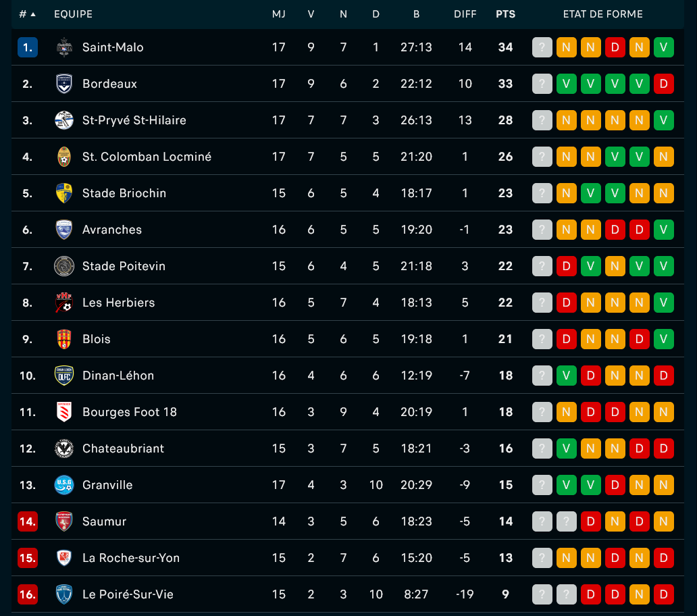Click the Bordeaux club logo
Viewport: 697px width, 616px height.
pos(64,84)
